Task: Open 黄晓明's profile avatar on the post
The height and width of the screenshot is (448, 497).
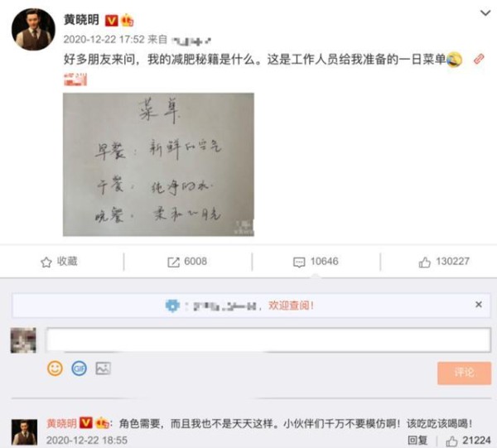Action: tap(33, 29)
